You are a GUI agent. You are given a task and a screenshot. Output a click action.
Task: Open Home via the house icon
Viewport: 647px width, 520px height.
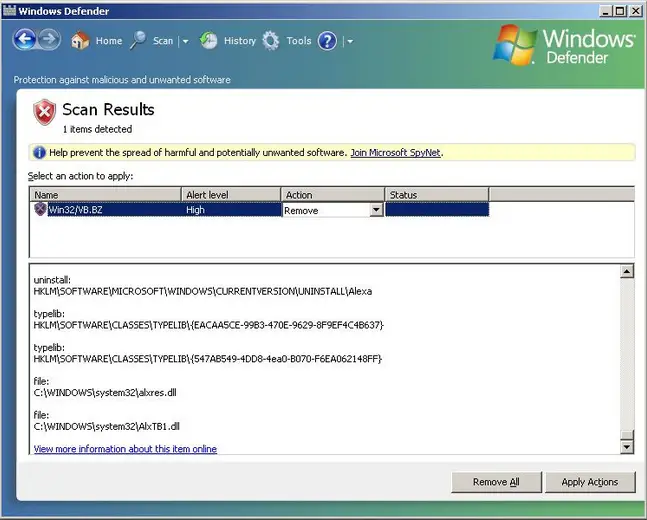pos(80,41)
